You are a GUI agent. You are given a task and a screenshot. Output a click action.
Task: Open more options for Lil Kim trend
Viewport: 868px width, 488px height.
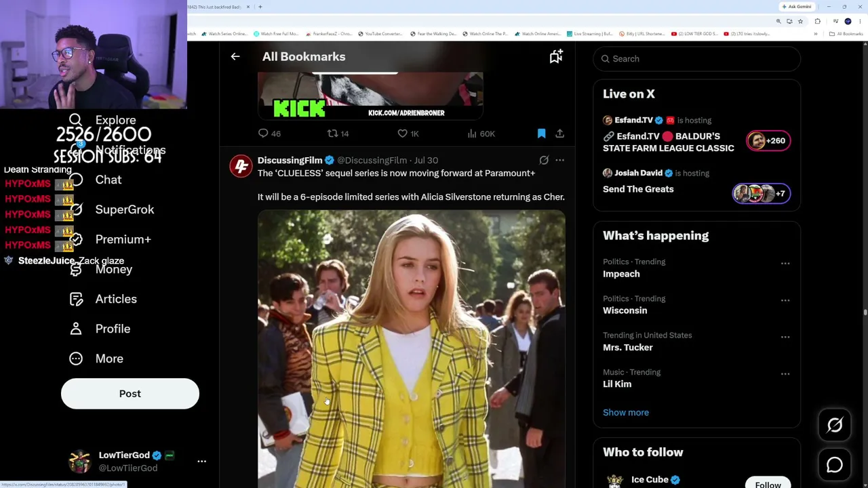pyautogui.click(x=785, y=373)
